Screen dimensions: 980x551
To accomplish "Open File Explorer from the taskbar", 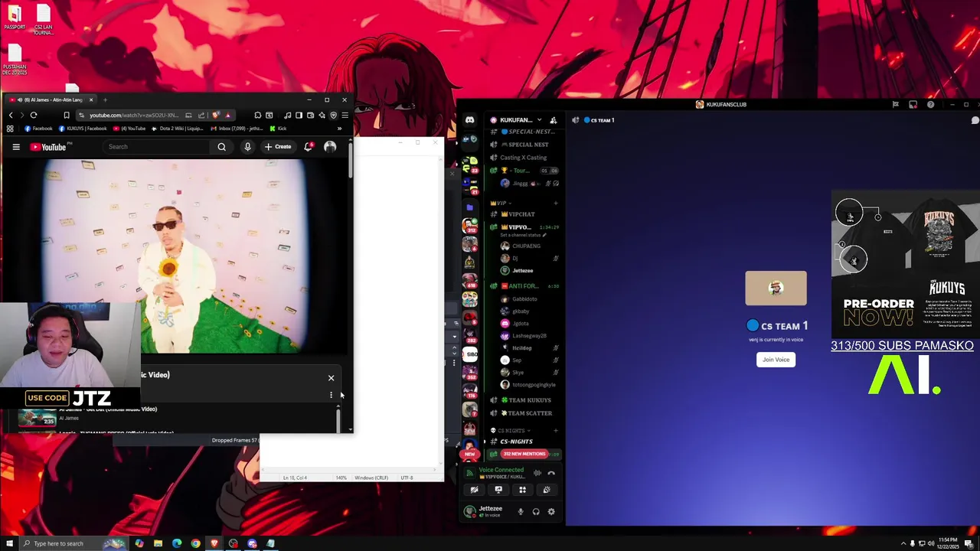I will pyautogui.click(x=158, y=543).
